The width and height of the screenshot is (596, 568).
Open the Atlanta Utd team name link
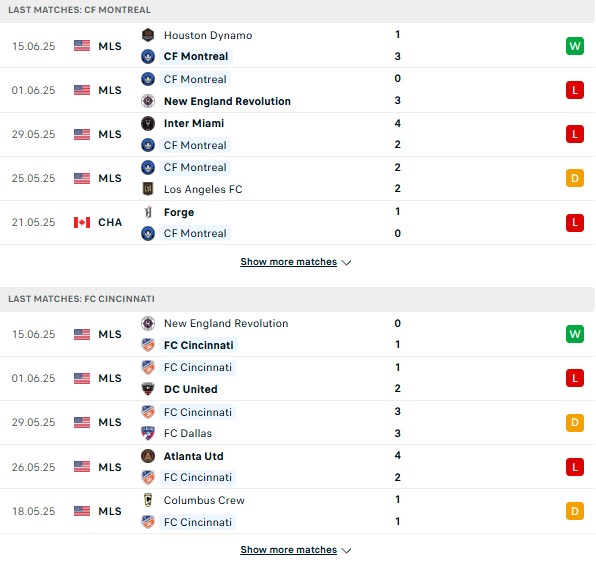193,456
